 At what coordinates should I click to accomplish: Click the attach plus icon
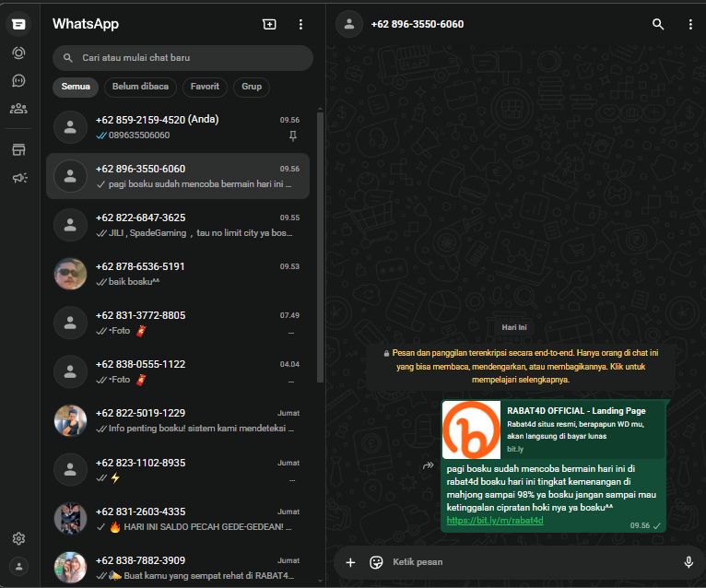[350, 562]
